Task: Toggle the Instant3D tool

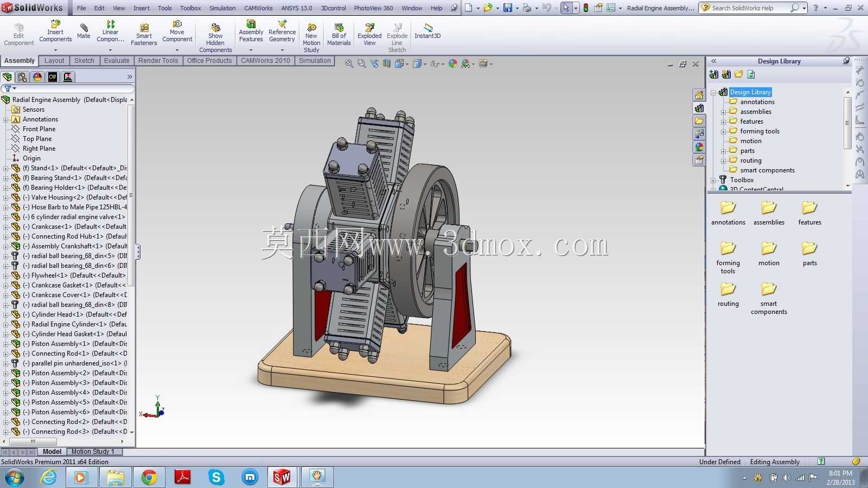Action: 427,31
